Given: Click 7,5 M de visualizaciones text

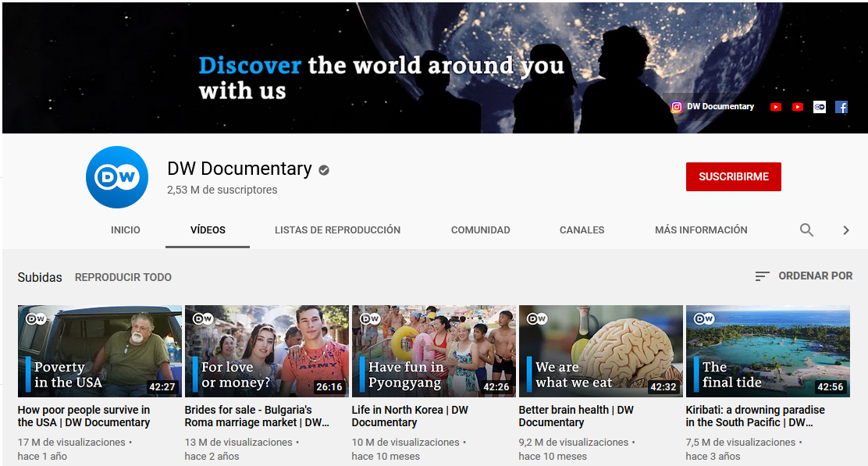Looking at the screenshot, I should click(x=741, y=443).
